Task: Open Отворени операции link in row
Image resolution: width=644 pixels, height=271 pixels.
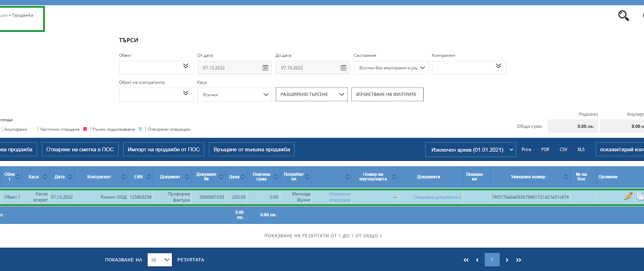Action: [x=340, y=197]
